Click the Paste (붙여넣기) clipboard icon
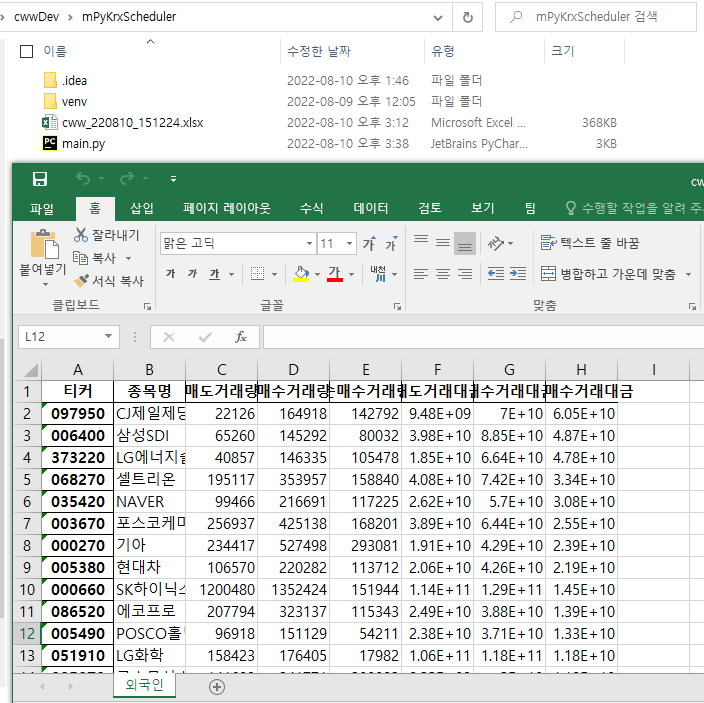The width and height of the screenshot is (704, 703). (x=44, y=244)
